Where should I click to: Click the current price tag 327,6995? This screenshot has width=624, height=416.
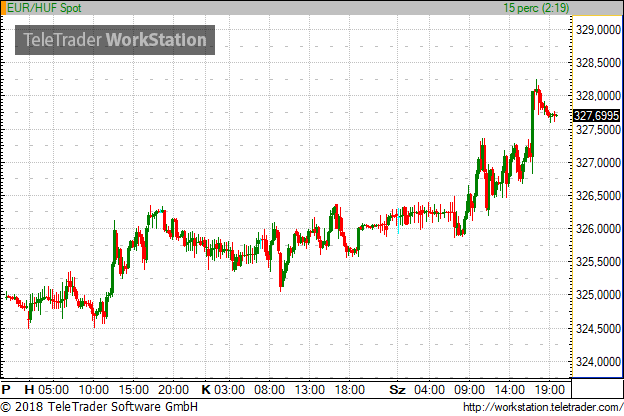click(597, 115)
